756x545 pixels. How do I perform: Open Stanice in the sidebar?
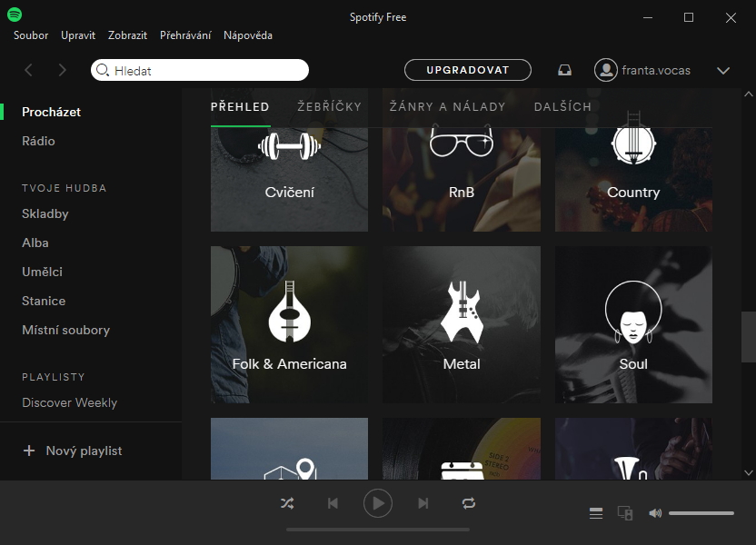point(44,301)
